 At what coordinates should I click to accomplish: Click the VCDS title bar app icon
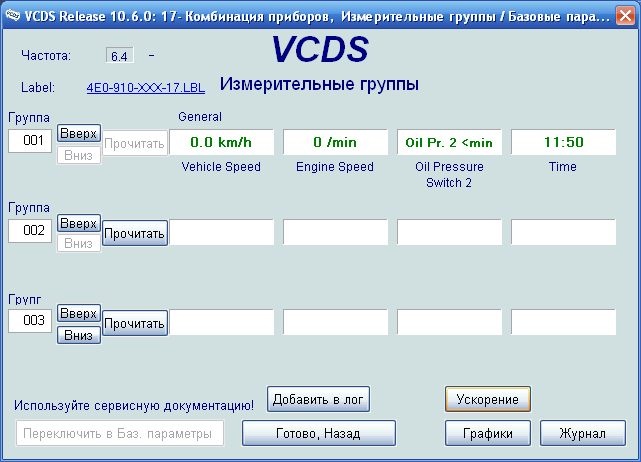[12, 16]
